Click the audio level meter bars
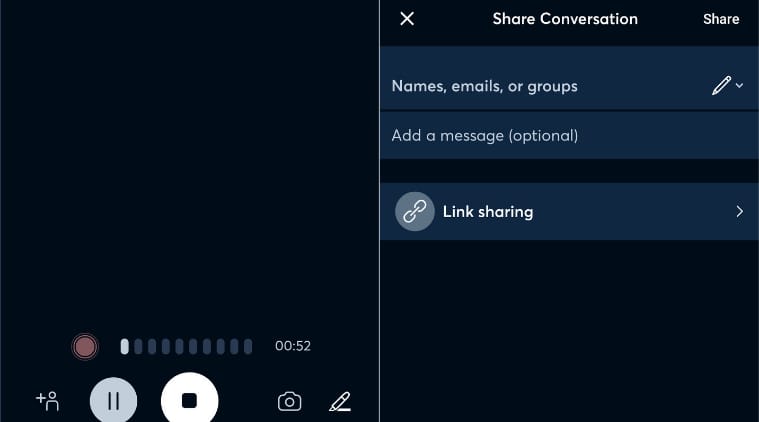 pyautogui.click(x=186, y=347)
